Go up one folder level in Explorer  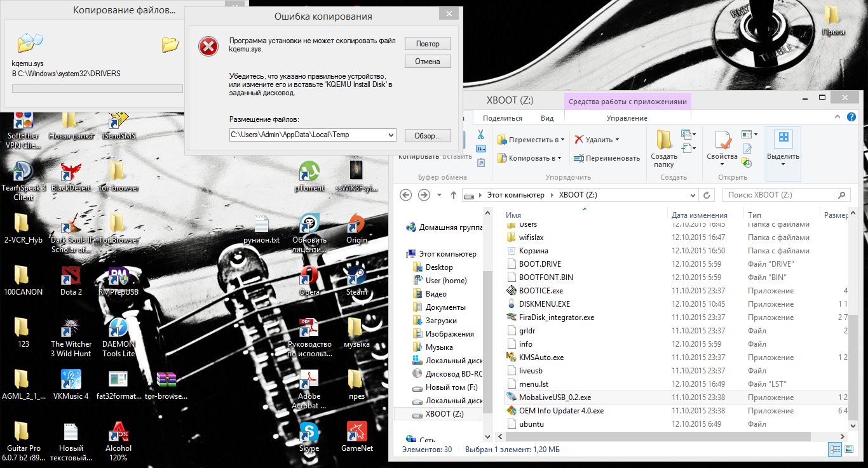453,195
